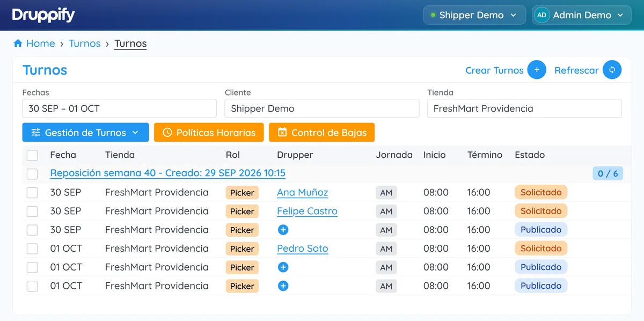This screenshot has height=321, width=644.
Task: Go to Home in breadcrumb
Action: coord(41,43)
